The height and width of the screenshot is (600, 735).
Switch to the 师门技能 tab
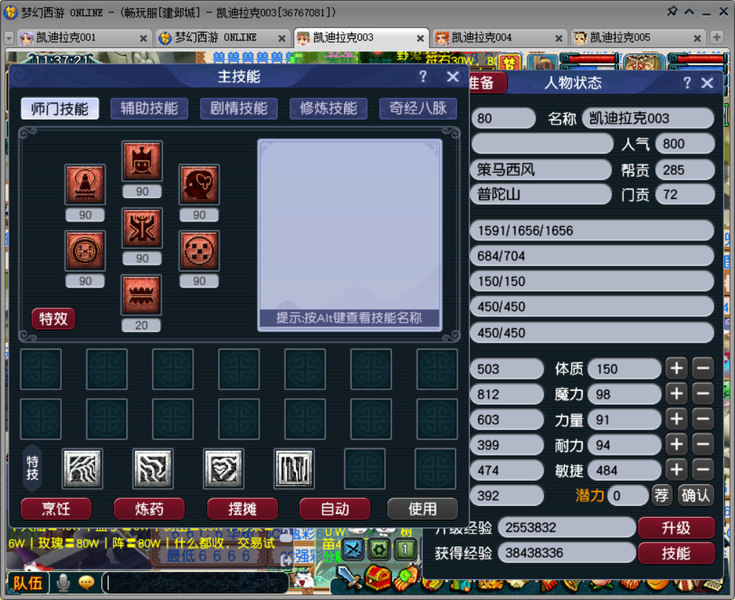[x=60, y=109]
